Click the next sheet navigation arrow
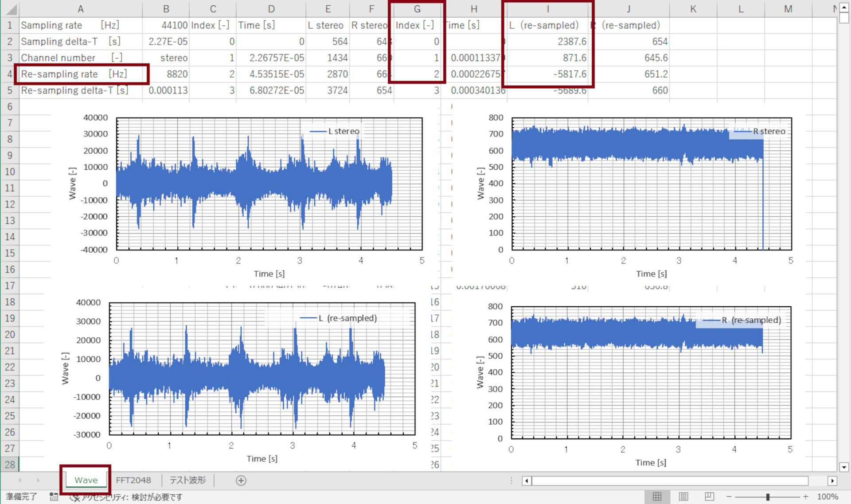This screenshot has width=851, height=504. pyautogui.click(x=38, y=481)
